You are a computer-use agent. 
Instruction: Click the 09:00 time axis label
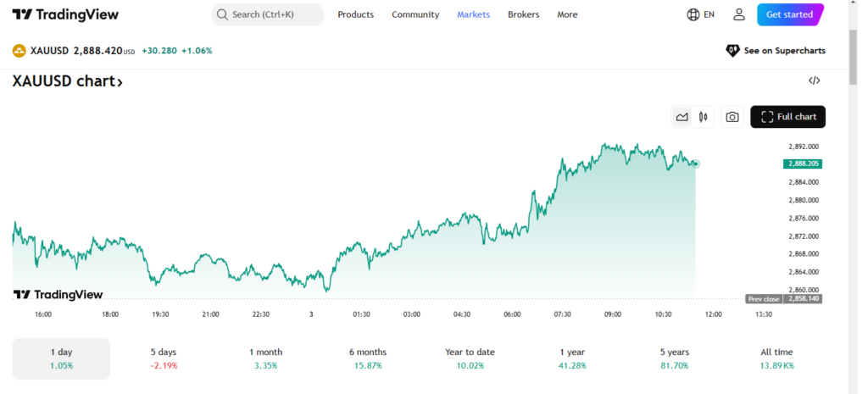(613, 314)
